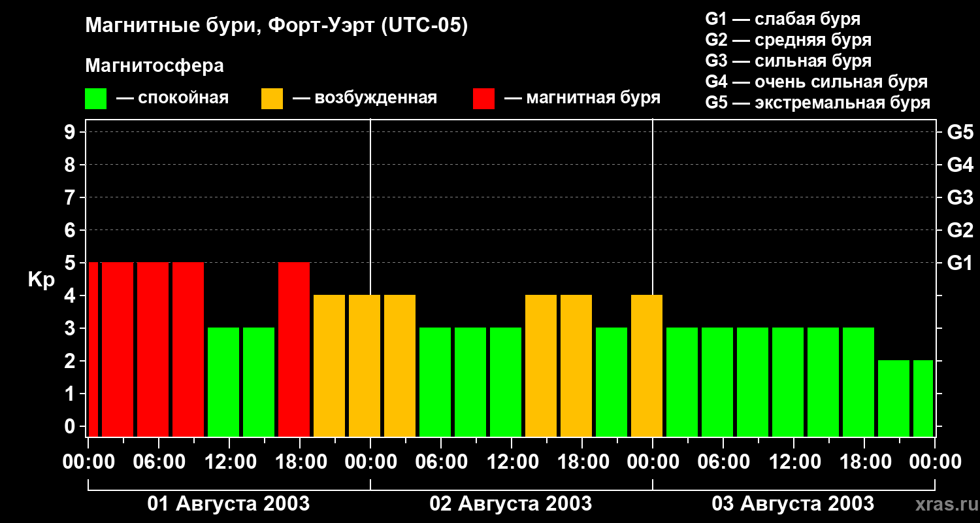Click the 'G3' label on the right axis

pos(960,197)
